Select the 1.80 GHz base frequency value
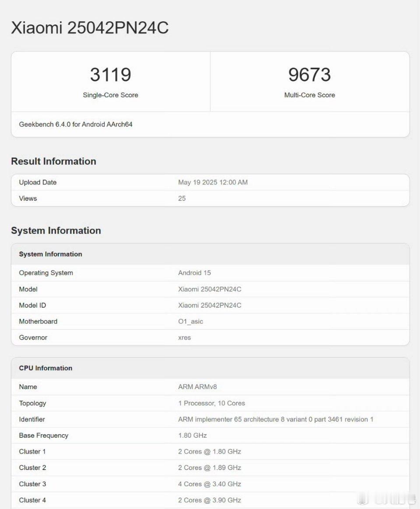This screenshot has height=509, width=420. pyautogui.click(x=192, y=435)
